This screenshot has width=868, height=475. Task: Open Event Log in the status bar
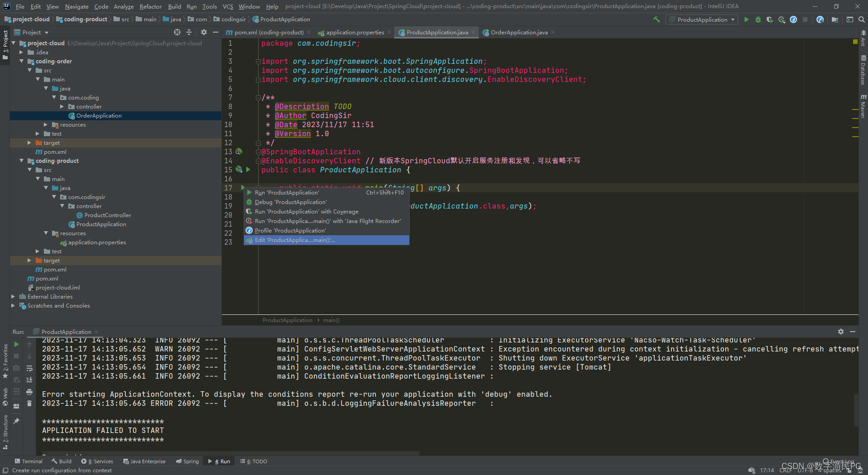click(839, 461)
